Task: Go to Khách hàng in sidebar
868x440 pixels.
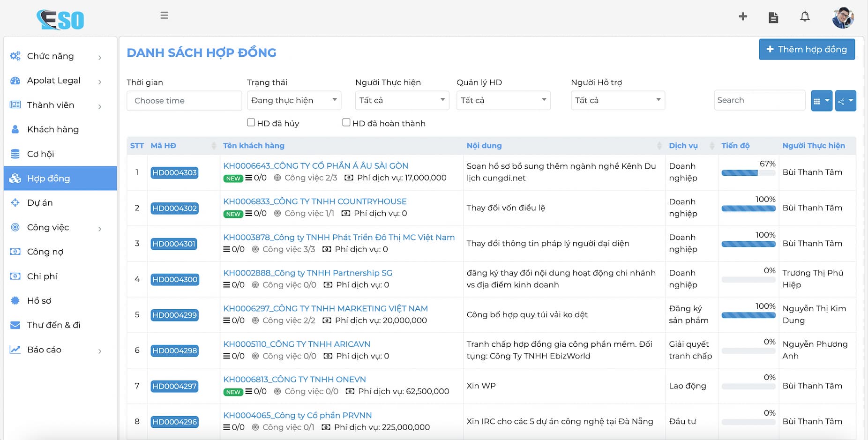Action: pyautogui.click(x=52, y=129)
